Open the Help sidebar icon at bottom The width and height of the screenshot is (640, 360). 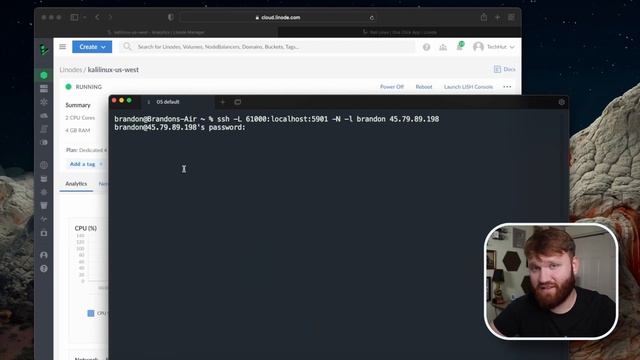[x=44, y=269]
